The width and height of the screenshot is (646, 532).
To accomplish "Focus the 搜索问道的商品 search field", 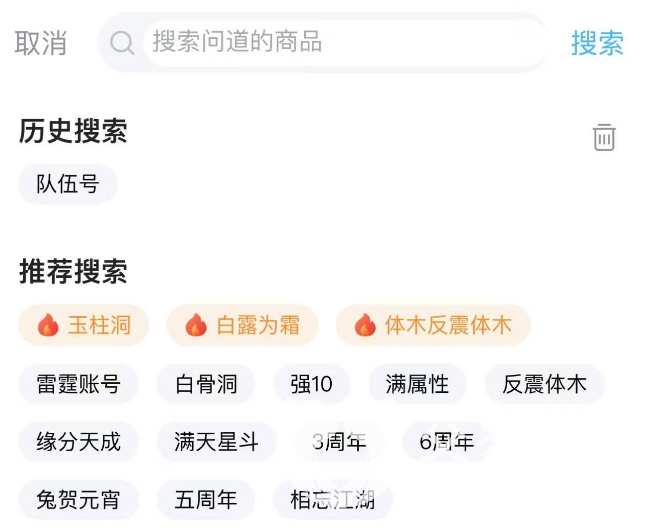I will pyautogui.click(x=340, y=42).
